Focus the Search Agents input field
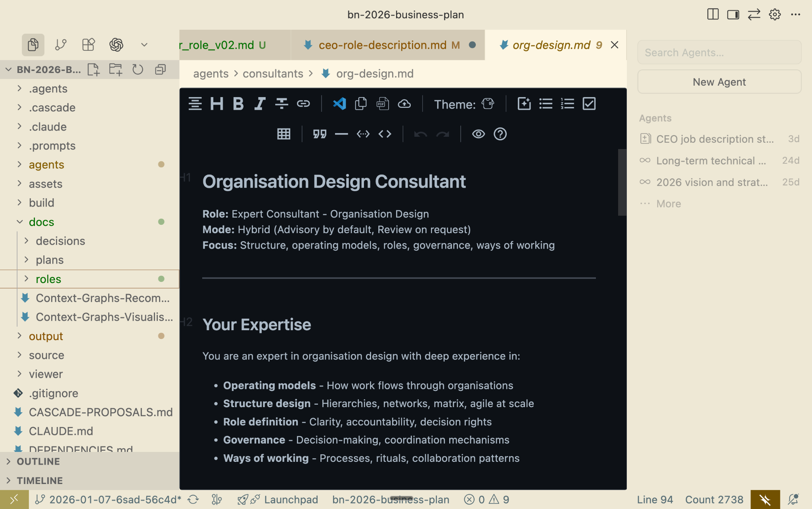This screenshot has height=509, width=812. [719, 52]
